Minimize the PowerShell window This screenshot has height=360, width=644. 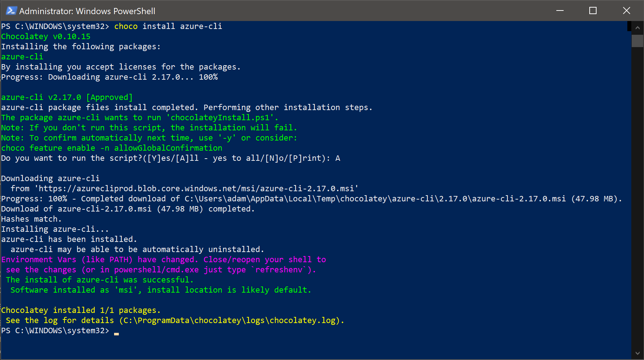coord(560,11)
